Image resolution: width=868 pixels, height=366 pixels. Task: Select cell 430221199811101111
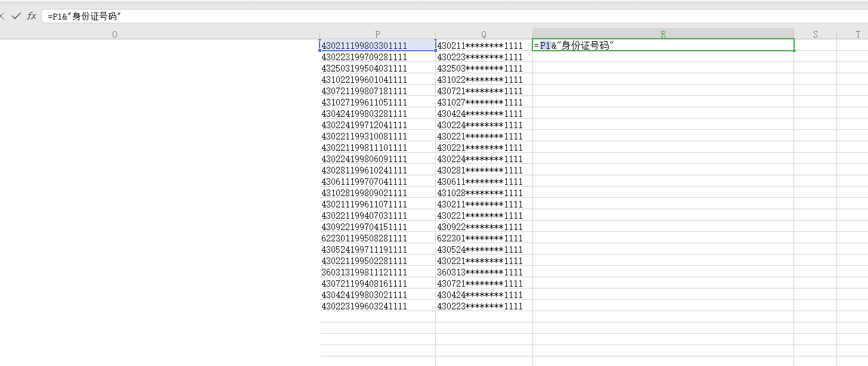coord(377,147)
